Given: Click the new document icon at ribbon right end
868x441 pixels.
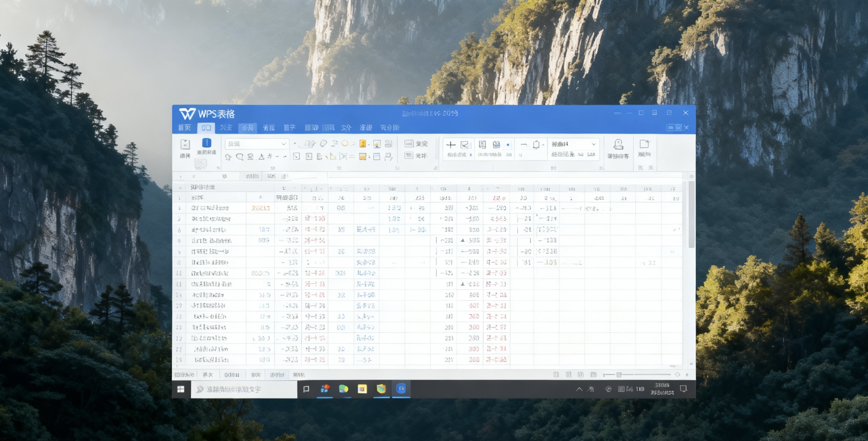Looking at the screenshot, I should pyautogui.click(x=645, y=145).
